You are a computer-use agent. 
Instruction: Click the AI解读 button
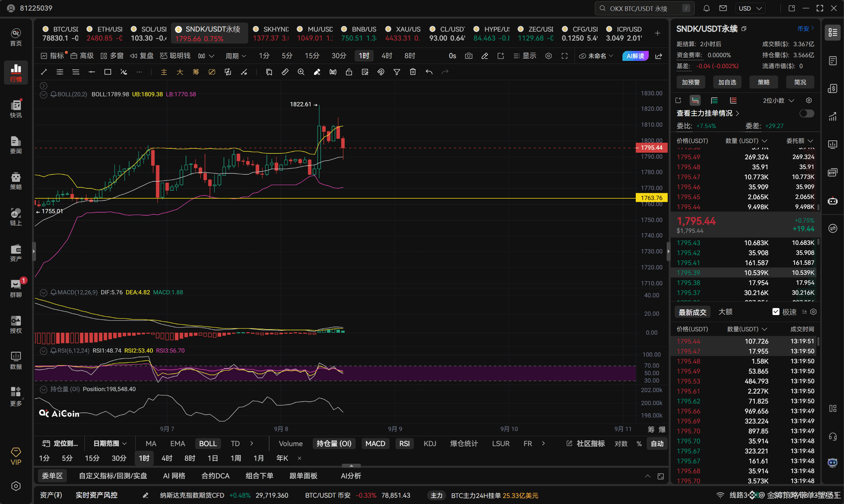(x=635, y=56)
